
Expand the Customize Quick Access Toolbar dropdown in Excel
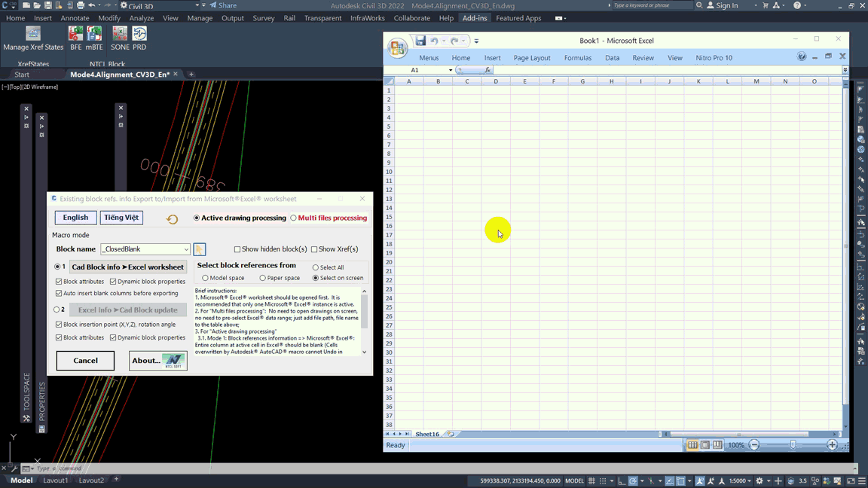point(476,41)
